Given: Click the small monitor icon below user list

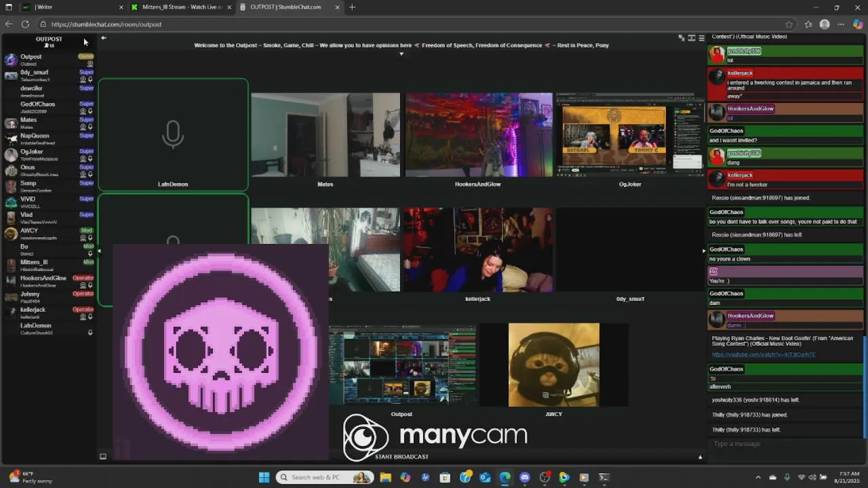Looking at the screenshot, I should 103,457.
